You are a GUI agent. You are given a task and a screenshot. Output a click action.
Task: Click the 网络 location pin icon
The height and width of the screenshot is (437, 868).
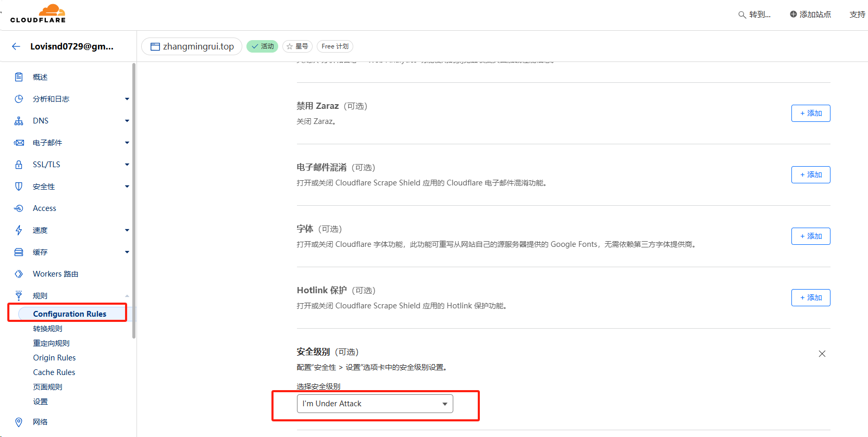(19, 422)
